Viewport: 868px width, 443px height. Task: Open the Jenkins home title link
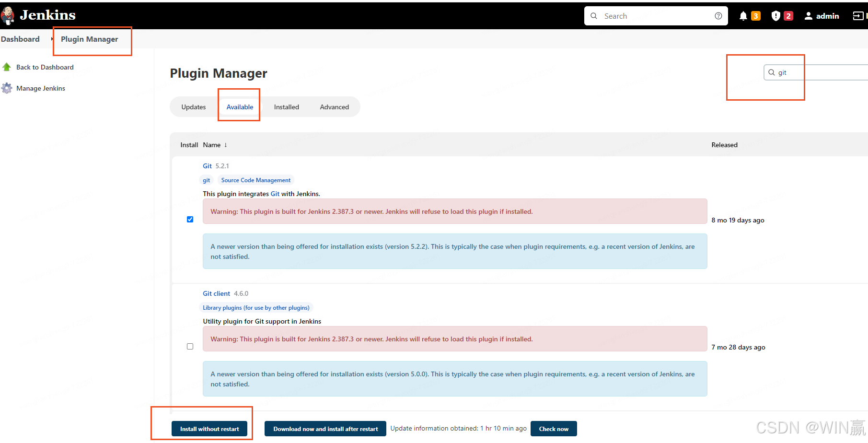[47, 15]
